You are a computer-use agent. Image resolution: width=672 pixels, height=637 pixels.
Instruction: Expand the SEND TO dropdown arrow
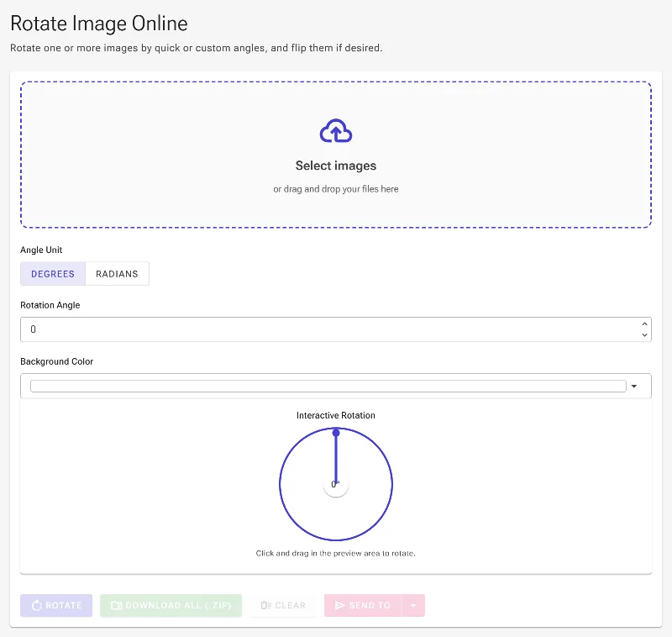point(413,605)
